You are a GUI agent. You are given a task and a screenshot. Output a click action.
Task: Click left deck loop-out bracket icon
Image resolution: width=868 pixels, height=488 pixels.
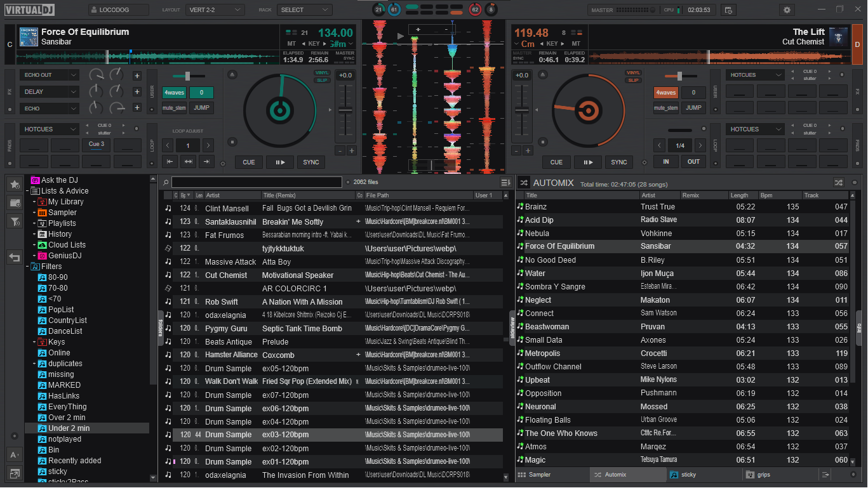(x=206, y=162)
